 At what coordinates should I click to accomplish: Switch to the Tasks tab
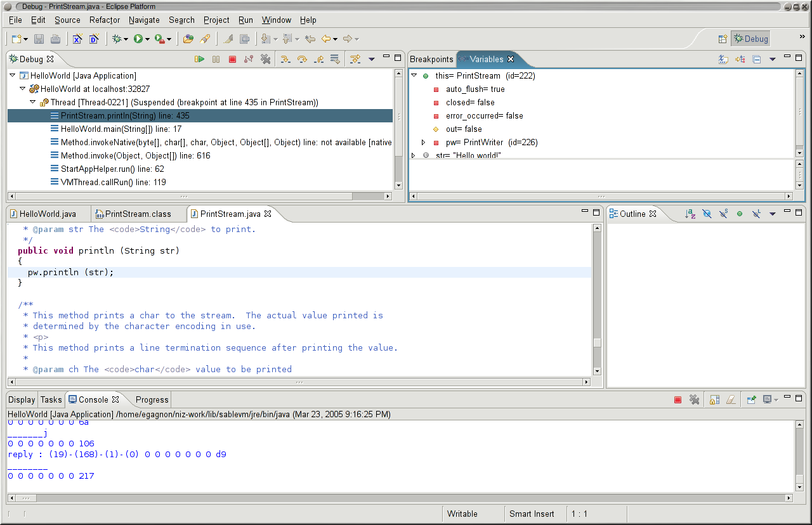pos(51,399)
